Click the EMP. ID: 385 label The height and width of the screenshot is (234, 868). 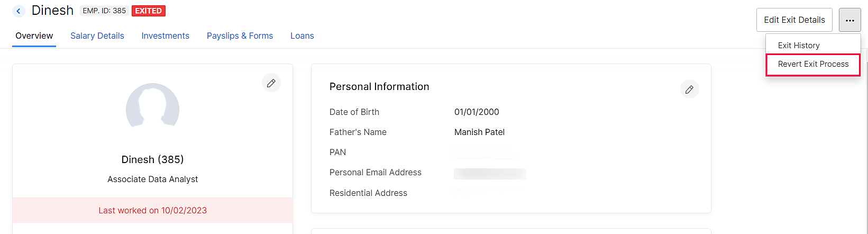(104, 11)
